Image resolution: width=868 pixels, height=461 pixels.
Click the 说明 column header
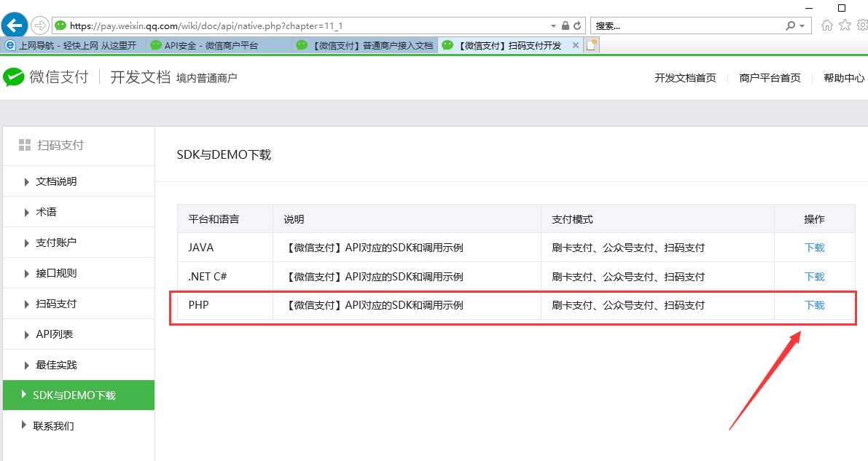[407, 219]
